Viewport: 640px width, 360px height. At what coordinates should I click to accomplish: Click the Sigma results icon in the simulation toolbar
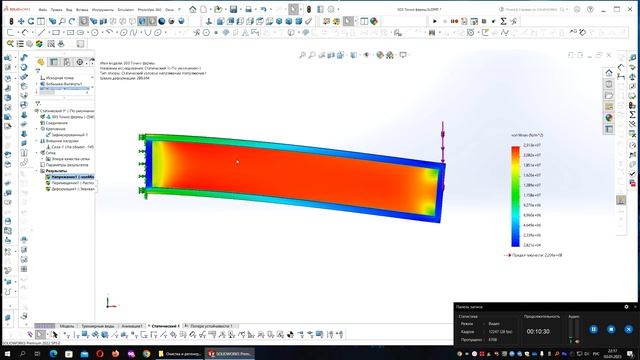[x=503, y=21]
